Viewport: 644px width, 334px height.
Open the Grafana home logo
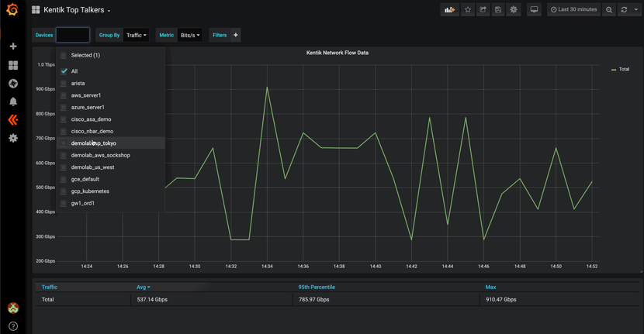click(x=12, y=9)
